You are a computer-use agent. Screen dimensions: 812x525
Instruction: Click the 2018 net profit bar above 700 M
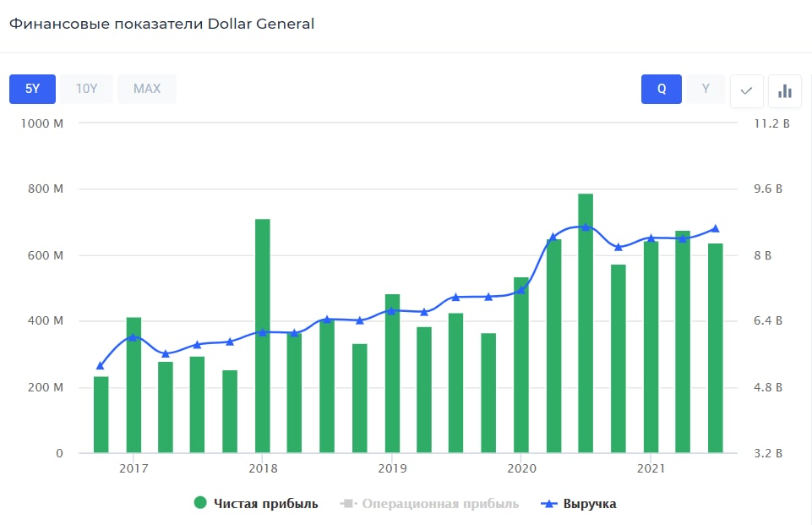[263, 336]
